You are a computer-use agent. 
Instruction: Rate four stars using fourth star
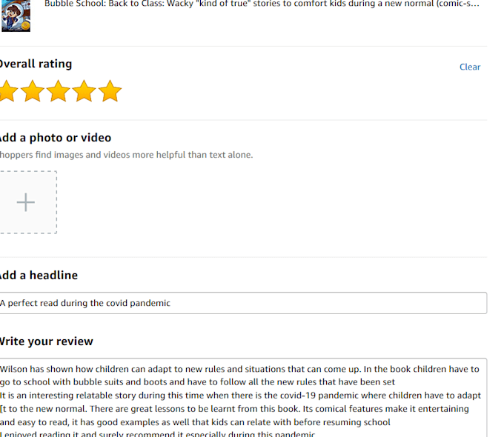point(84,91)
